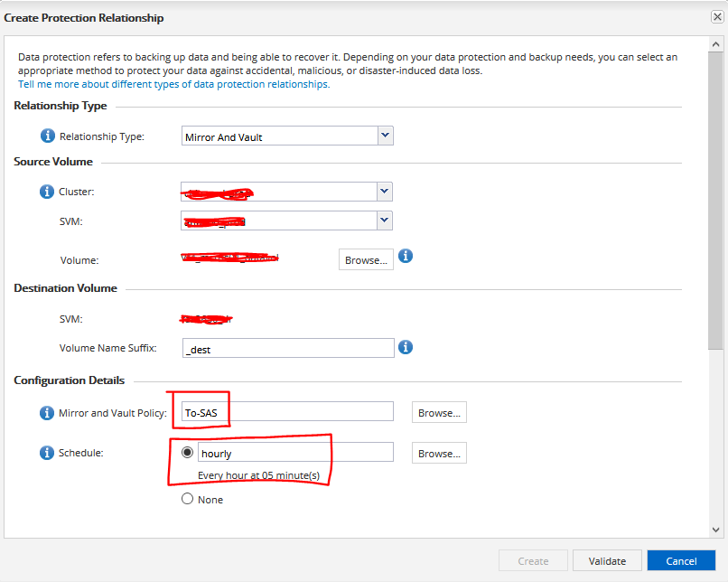Open the Relationship Type dropdown
Image resolution: width=728 pixels, height=582 pixels.
coord(385,136)
